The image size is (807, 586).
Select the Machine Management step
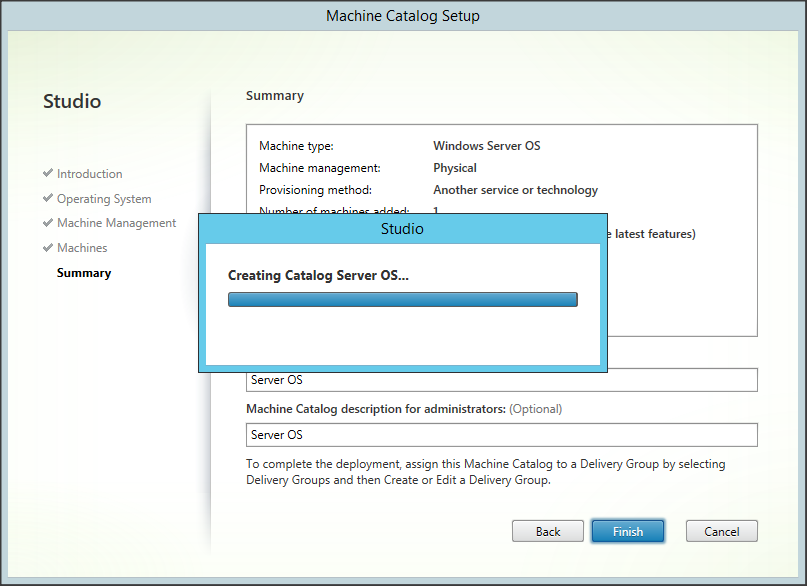(116, 223)
